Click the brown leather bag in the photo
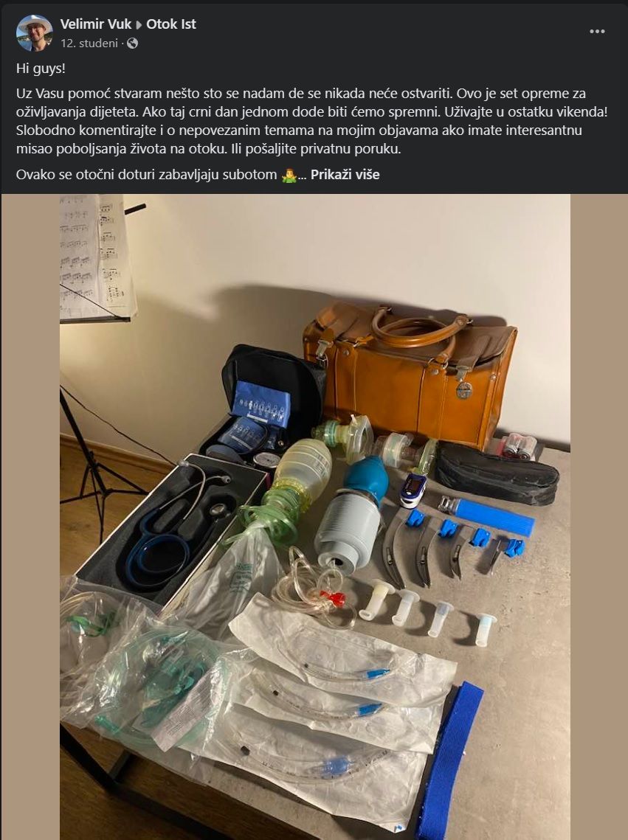Viewport: 628px width, 840px height. pos(410,371)
